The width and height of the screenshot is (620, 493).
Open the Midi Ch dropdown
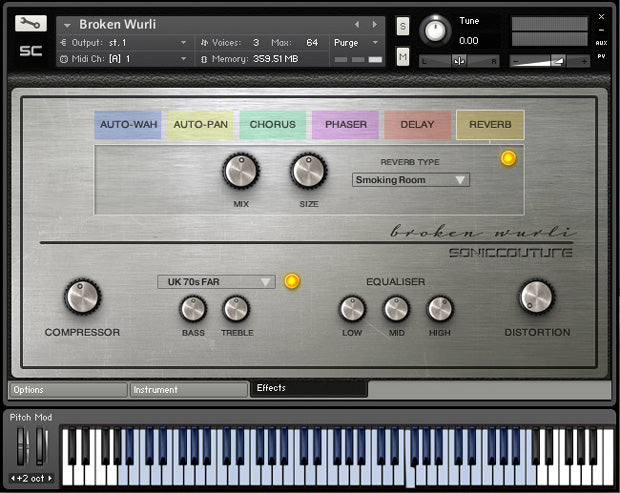click(183, 59)
